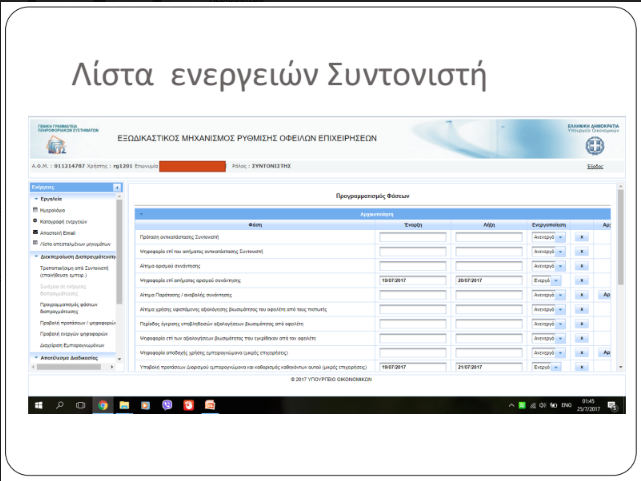The image size is (641, 481).
Task: Collapse the Αρχικοποίηση section header arrow
Action: [139, 214]
